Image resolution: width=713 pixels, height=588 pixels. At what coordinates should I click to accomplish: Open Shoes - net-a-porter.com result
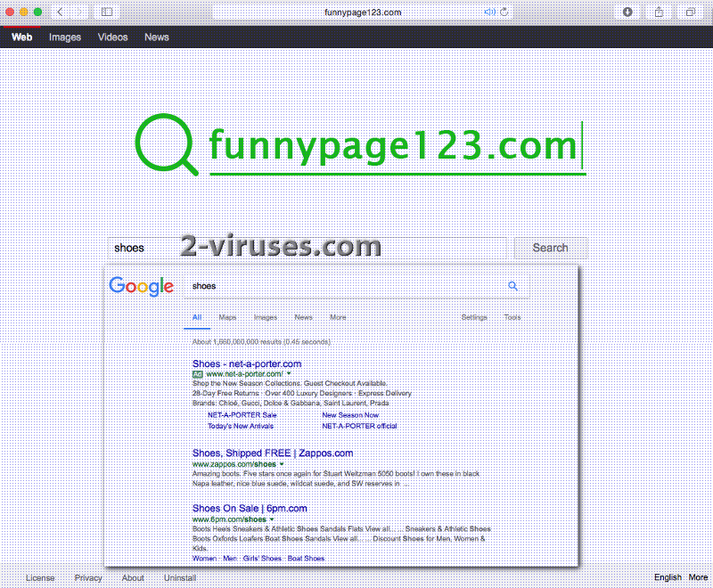[247, 364]
